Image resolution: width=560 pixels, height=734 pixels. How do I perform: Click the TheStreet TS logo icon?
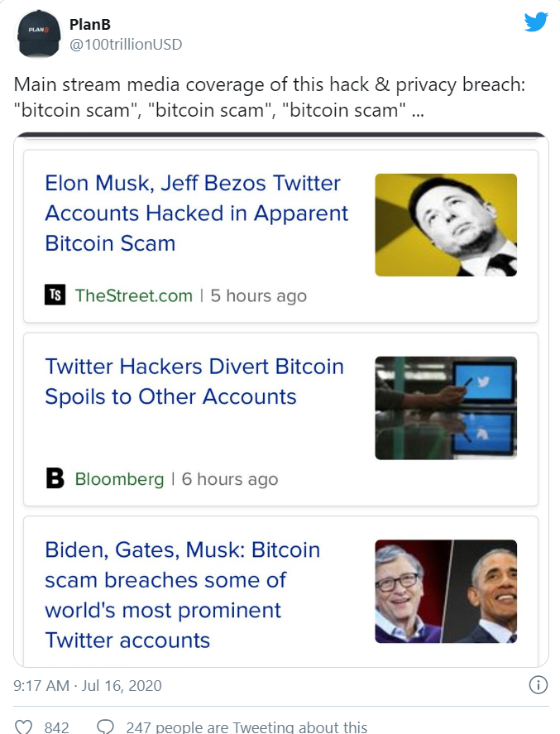click(55, 295)
